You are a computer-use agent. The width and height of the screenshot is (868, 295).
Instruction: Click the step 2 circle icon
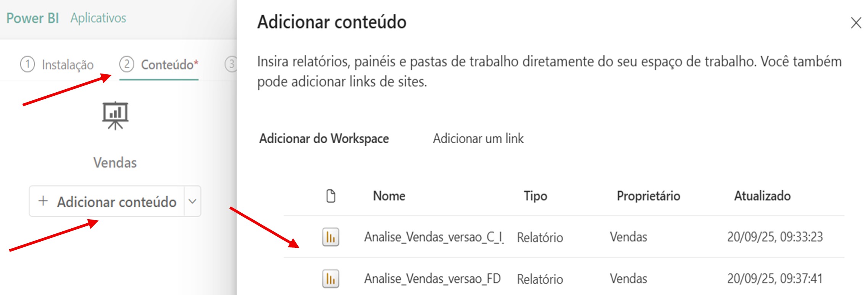pos(127,64)
